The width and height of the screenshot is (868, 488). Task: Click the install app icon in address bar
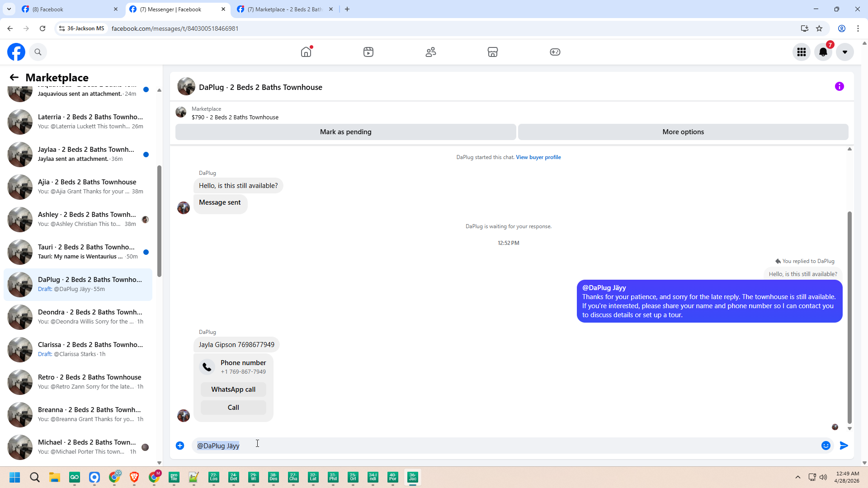[805, 28]
